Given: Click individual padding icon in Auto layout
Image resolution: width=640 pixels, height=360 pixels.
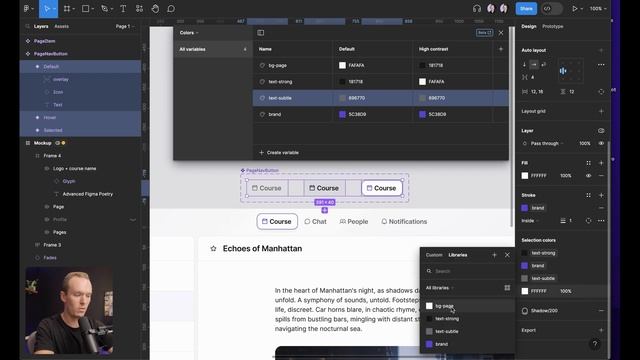Looking at the screenshot, I should pyautogui.click(x=601, y=92).
